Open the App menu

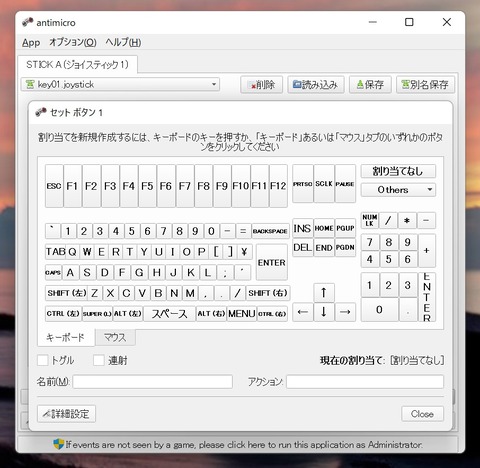pos(31,43)
